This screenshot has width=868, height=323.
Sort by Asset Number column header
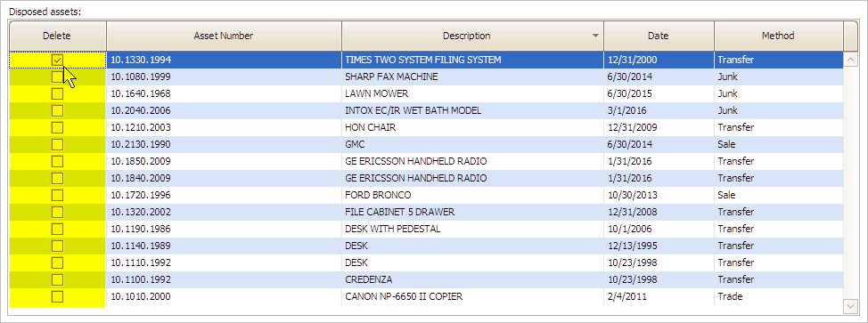[x=224, y=36]
